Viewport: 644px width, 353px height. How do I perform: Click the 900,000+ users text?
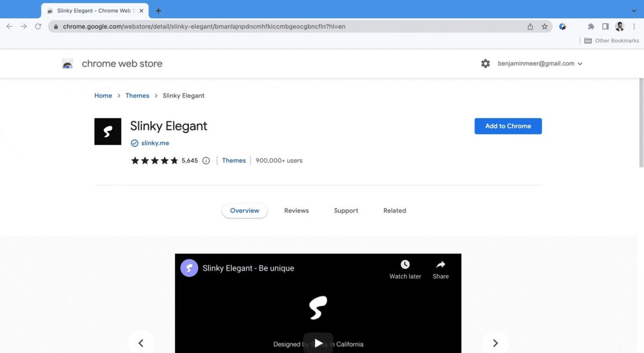click(279, 160)
